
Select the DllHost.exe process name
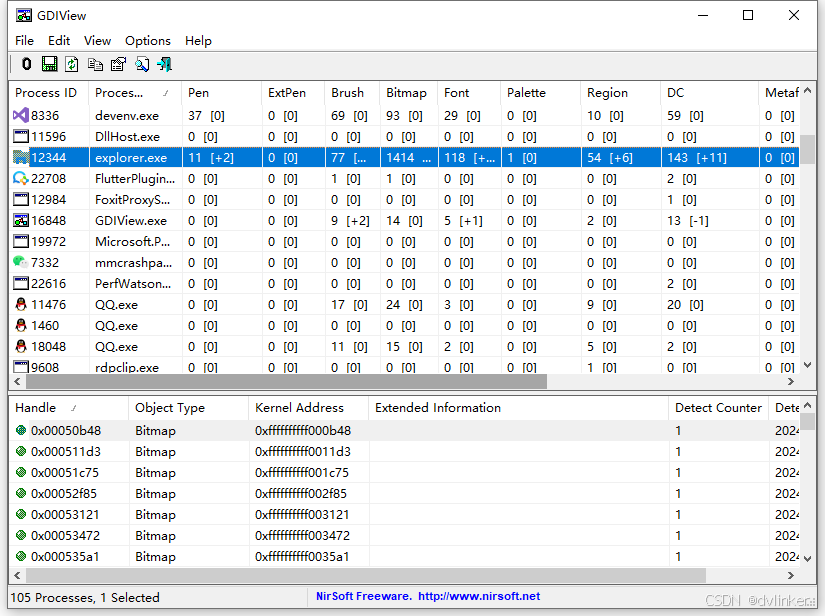(x=127, y=137)
